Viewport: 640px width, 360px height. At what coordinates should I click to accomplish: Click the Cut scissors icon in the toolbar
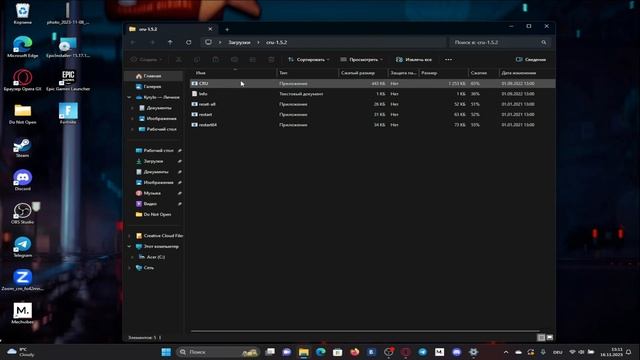[x=179, y=60]
